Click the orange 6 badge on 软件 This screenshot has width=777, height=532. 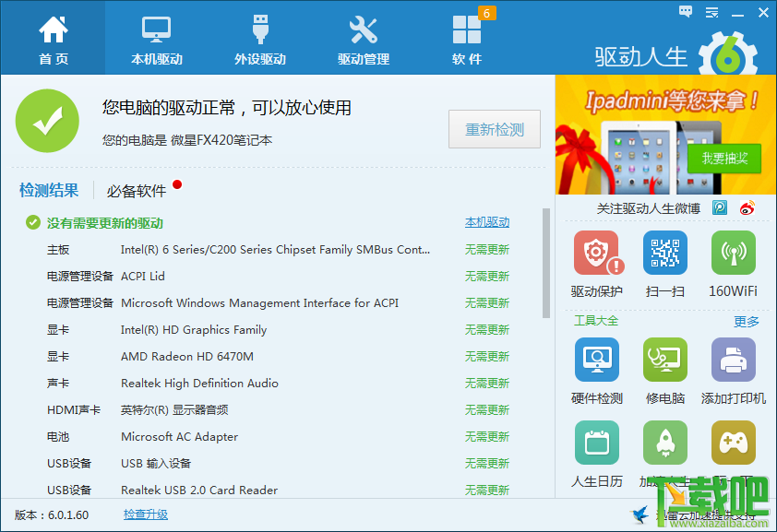coord(486,13)
